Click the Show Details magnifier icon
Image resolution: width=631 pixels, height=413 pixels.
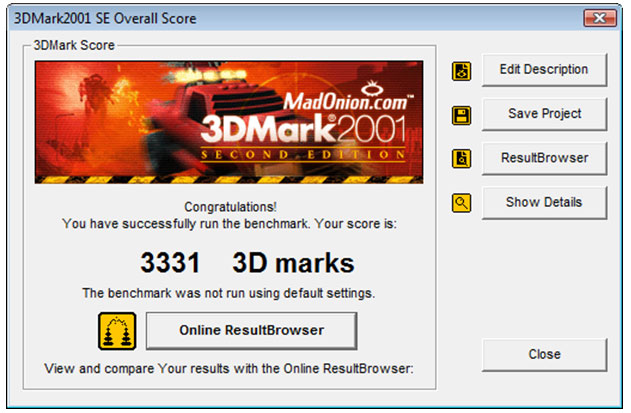point(461,203)
